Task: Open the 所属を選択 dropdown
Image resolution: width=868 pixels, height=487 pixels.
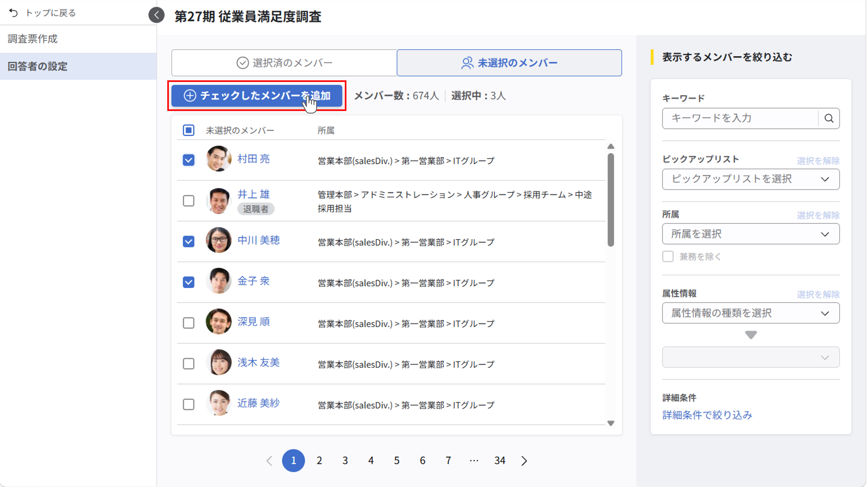Action: (x=751, y=234)
